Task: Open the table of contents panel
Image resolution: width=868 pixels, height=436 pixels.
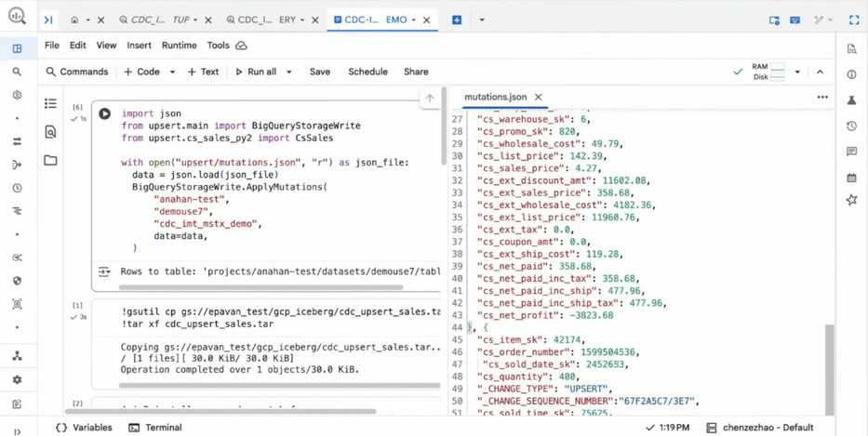Action: (50, 104)
